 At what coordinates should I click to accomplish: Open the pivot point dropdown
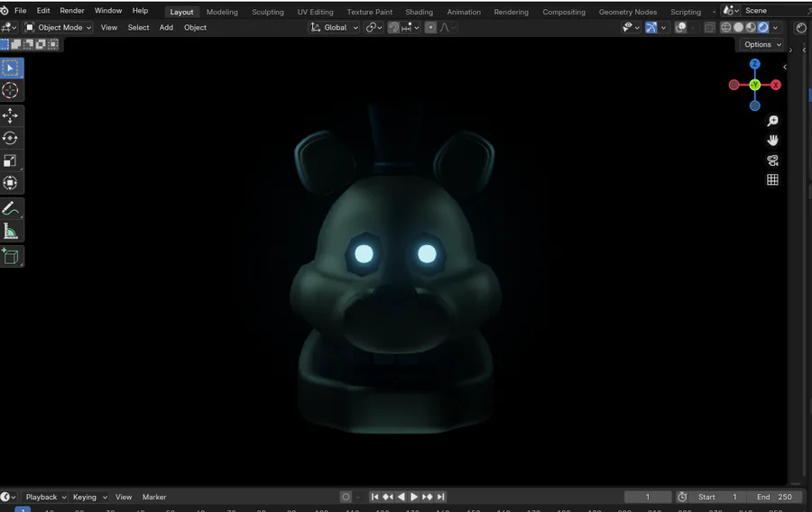tap(374, 27)
